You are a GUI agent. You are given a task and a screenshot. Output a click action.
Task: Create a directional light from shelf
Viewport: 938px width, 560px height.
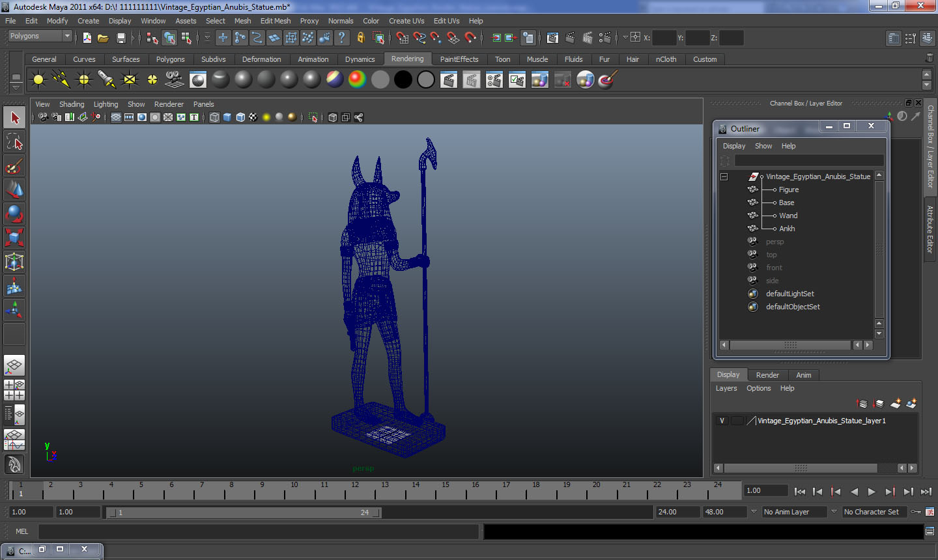61,80
